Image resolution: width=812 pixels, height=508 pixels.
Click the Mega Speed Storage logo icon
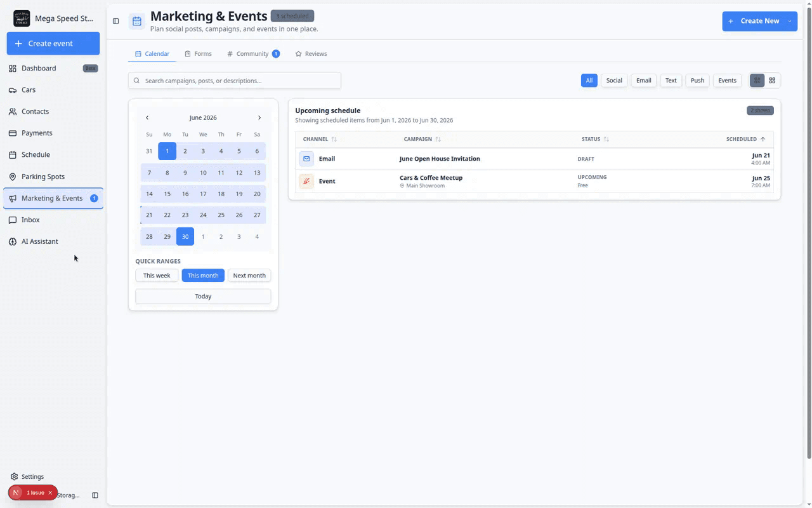click(22, 18)
